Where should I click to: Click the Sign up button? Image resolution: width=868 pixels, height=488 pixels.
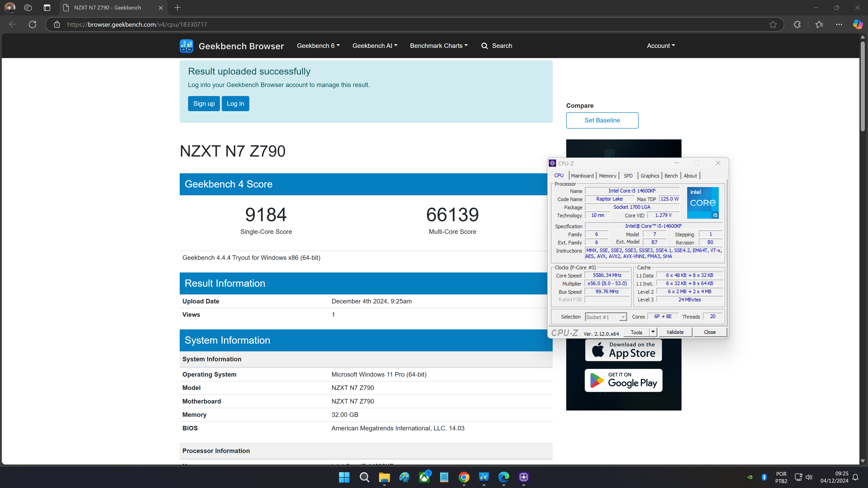point(204,104)
